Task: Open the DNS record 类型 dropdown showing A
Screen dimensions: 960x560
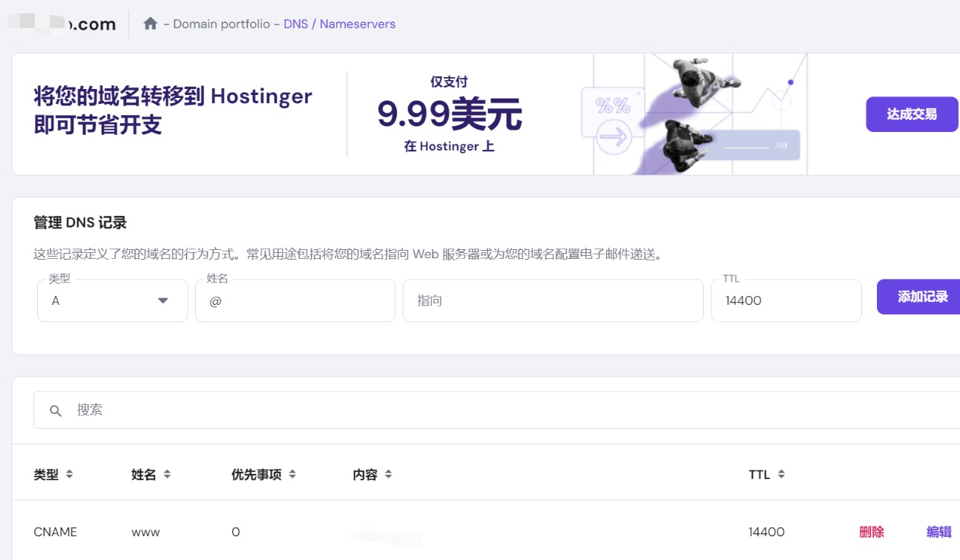Action: 111,300
